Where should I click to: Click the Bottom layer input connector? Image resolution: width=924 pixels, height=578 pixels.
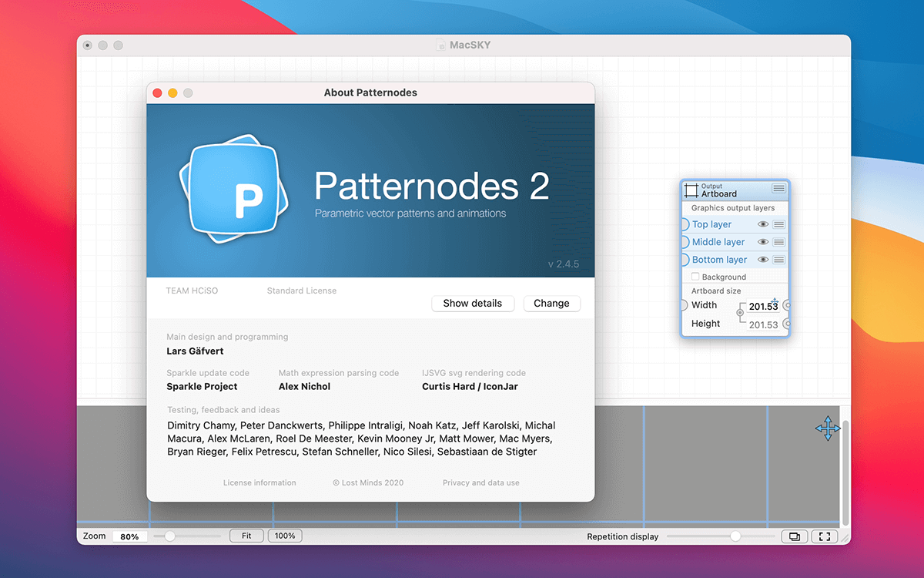(684, 260)
